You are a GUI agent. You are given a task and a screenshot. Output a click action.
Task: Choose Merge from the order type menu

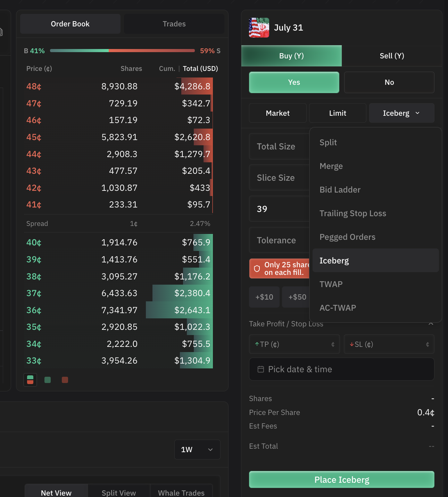click(x=376, y=166)
